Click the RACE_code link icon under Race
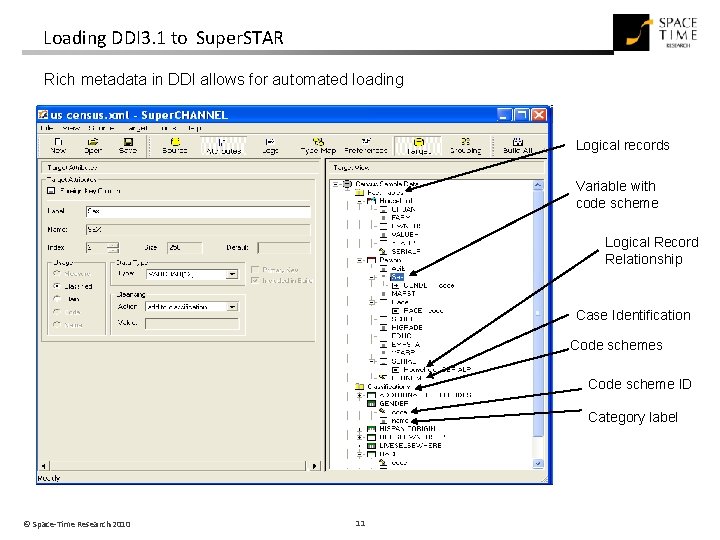Image resolution: width=720 pixels, height=540 pixels. (x=396, y=311)
